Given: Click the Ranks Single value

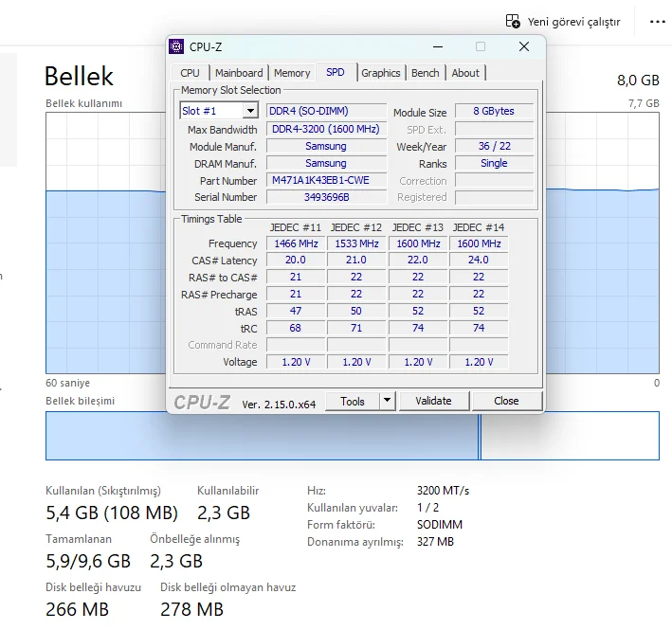Looking at the screenshot, I should [494, 163].
